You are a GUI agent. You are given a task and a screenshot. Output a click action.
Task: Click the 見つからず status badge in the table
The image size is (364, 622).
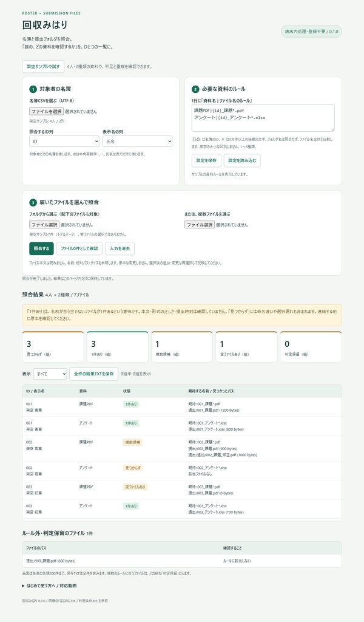(133, 468)
